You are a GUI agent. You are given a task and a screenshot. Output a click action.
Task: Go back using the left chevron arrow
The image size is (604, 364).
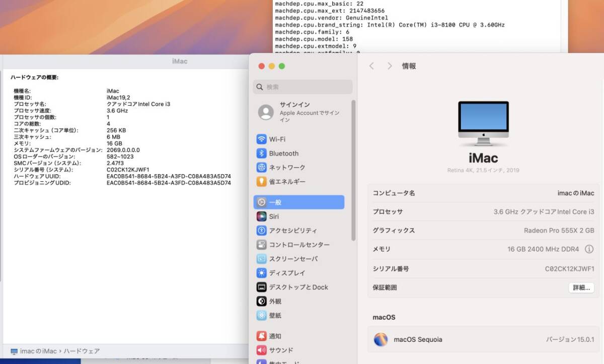pos(372,65)
